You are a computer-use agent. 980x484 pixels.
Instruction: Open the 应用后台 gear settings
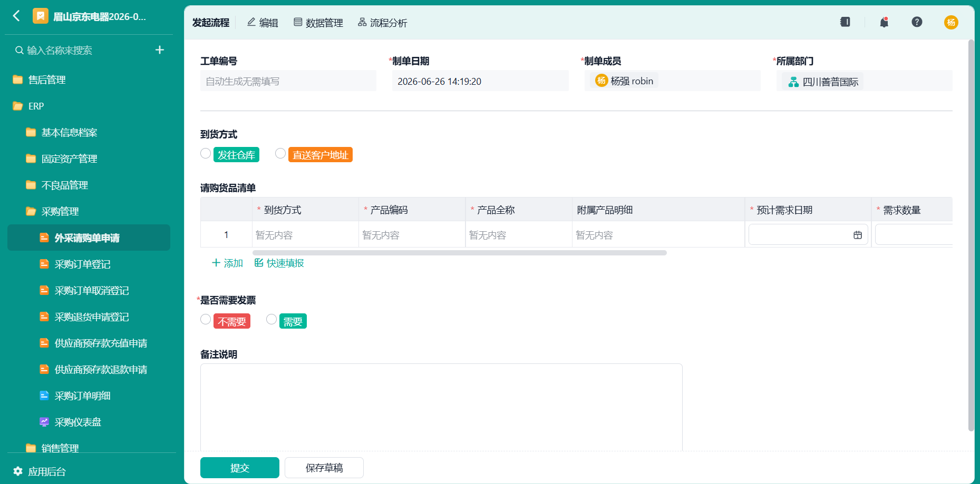pos(18,471)
